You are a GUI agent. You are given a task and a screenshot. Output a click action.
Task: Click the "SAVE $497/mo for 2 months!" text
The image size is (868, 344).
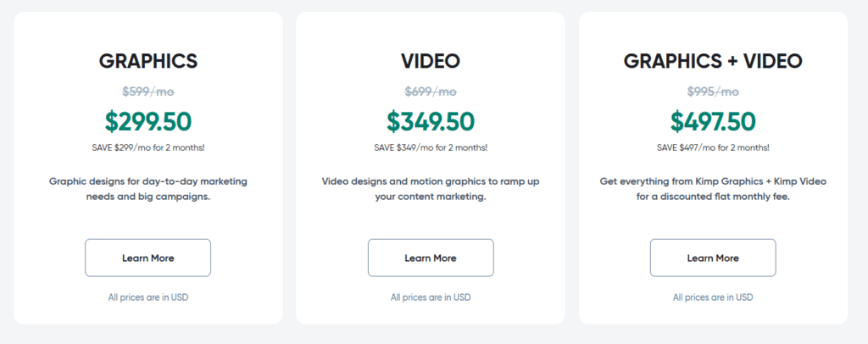coord(712,147)
